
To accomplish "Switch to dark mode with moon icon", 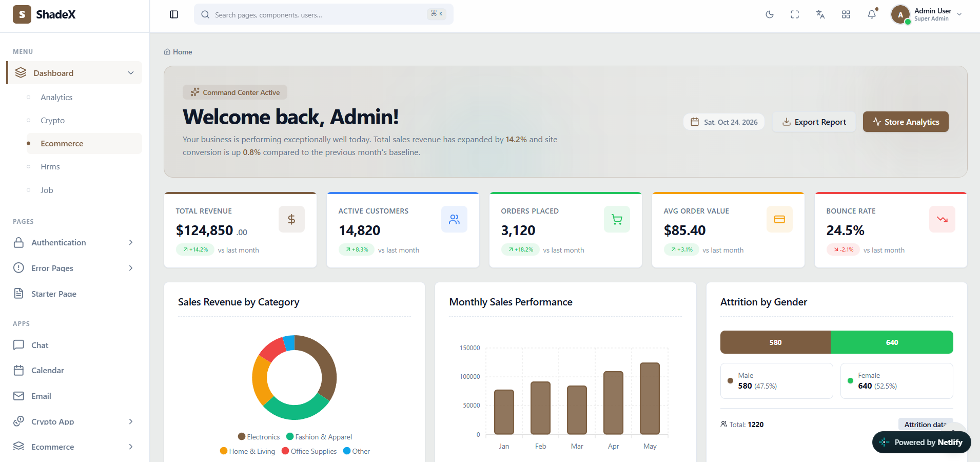I will (x=770, y=14).
